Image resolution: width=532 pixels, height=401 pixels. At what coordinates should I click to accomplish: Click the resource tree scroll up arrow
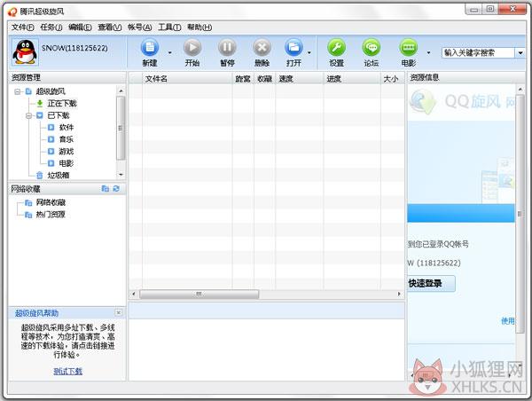121,91
